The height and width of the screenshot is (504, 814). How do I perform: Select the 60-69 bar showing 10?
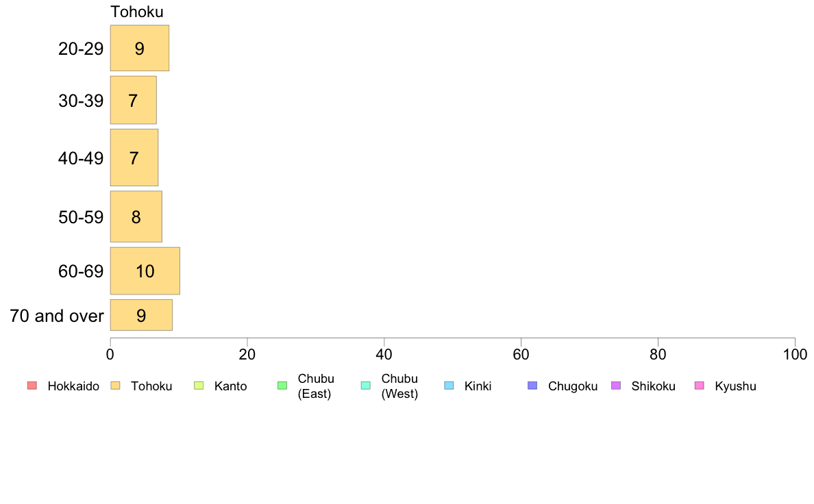(145, 271)
